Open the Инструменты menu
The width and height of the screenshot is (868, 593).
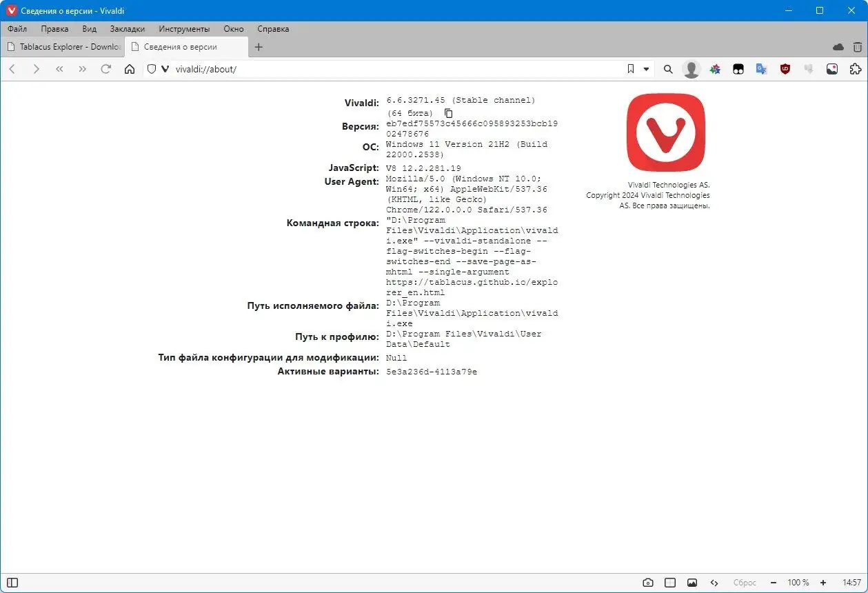click(183, 29)
